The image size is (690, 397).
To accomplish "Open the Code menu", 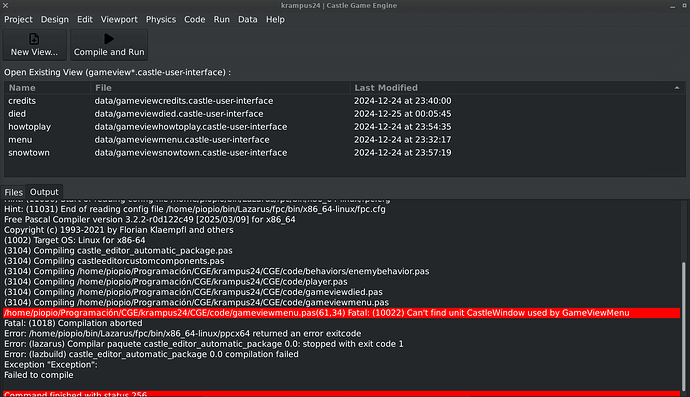I will pyautogui.click(x=195, y=19).
